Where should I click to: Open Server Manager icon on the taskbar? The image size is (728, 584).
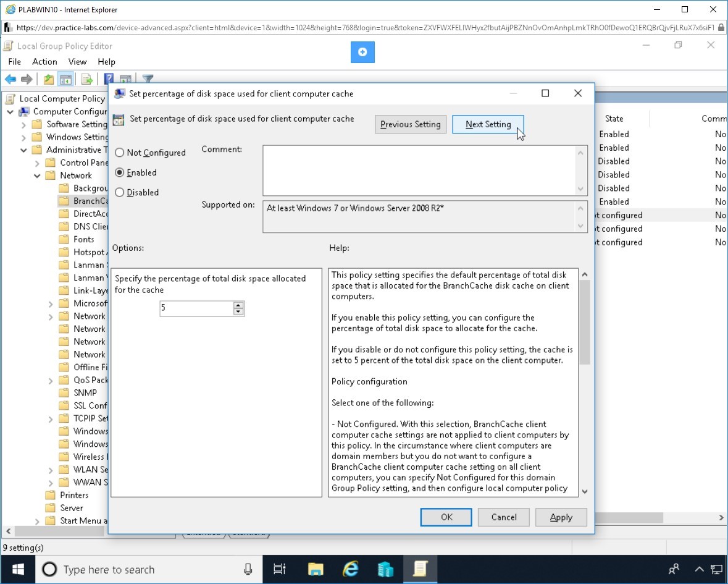[385, 569]
